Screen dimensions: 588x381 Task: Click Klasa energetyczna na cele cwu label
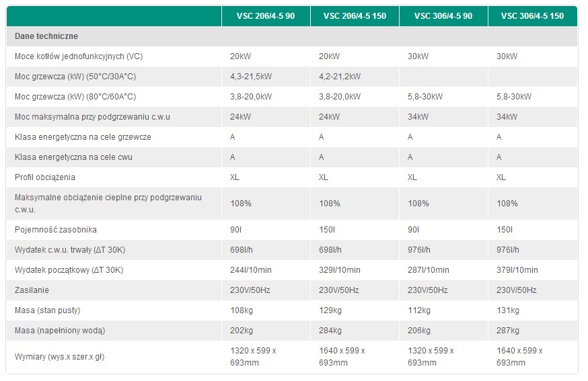coord(77,157)
